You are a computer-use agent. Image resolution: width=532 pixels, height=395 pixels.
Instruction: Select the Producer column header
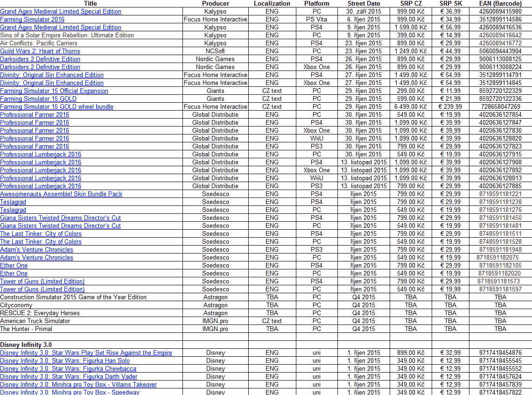click(216, 4)
